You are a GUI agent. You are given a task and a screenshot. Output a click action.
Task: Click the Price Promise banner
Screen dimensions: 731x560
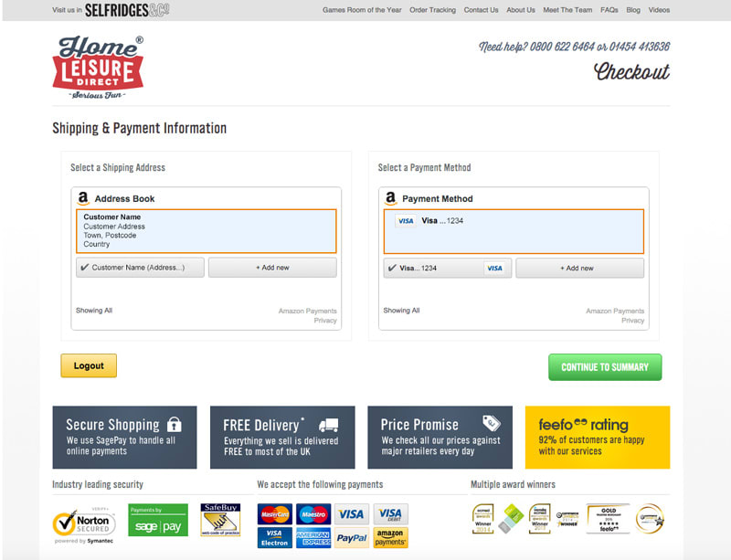440,438
